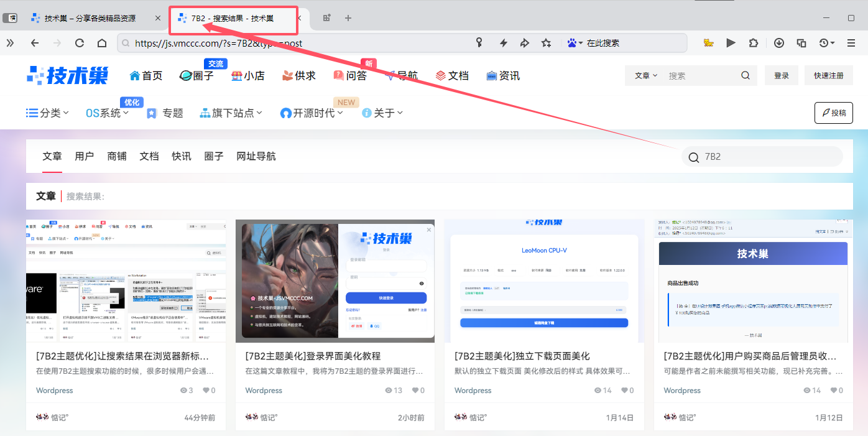The image size is (868, 436).
Task: Open the 文章 search type dropdown
Action: tap(646, 76)
